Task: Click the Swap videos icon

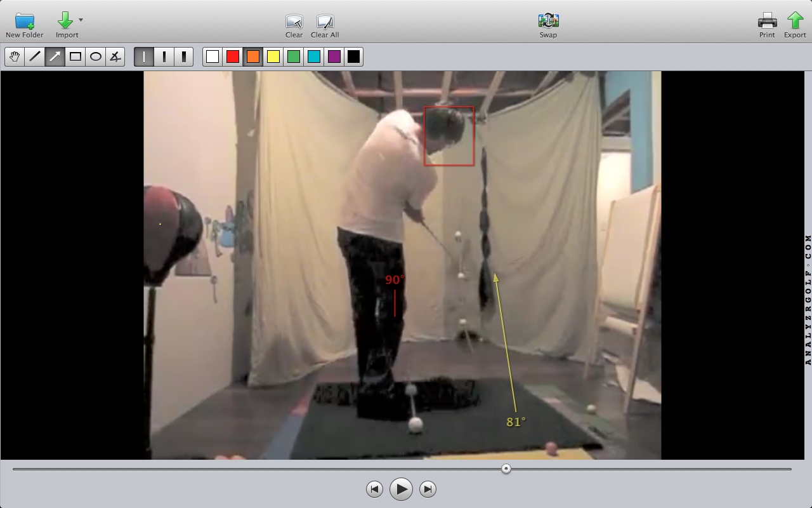Action: click(x=548, y=21)
